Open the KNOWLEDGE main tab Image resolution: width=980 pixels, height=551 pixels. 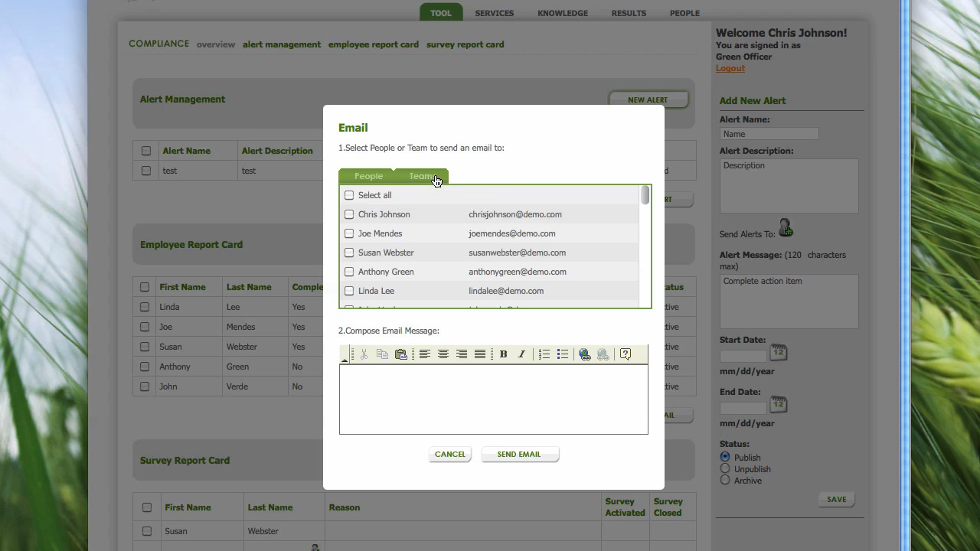(x=563, y=13)
